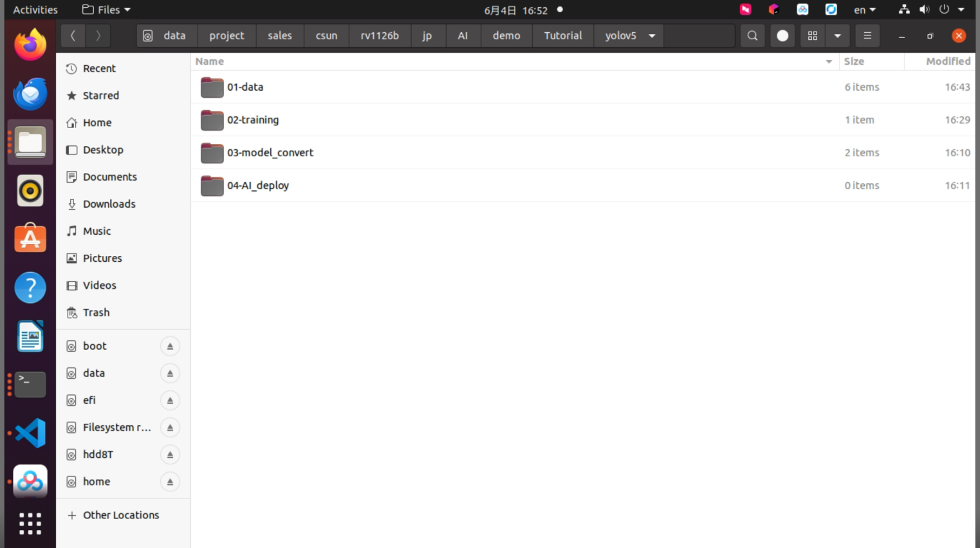Jump to the Tutorial path segment

[x=563, y=36]
